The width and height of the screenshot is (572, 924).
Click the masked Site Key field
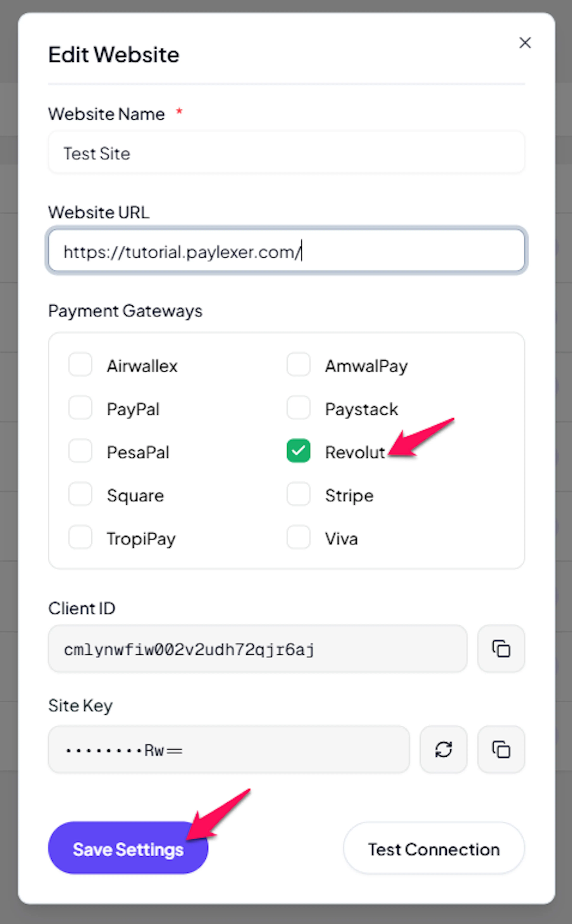pyautogui.click(x=229, y=749)
